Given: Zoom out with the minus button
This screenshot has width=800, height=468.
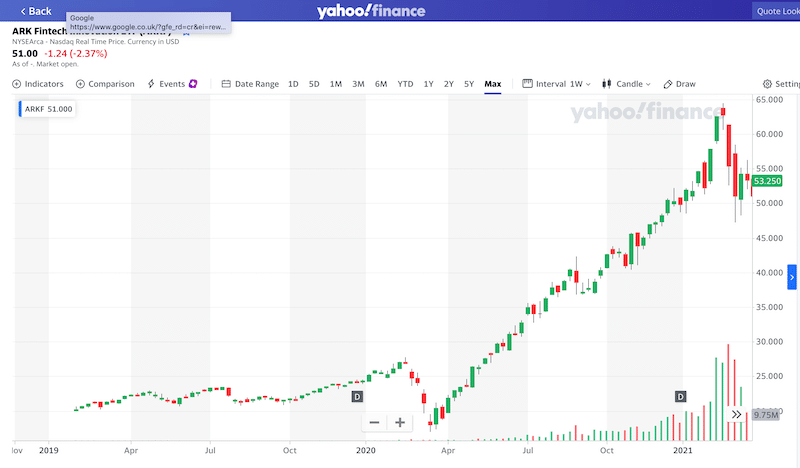Looking at the screenshot, I should click(x=374, y=422).
